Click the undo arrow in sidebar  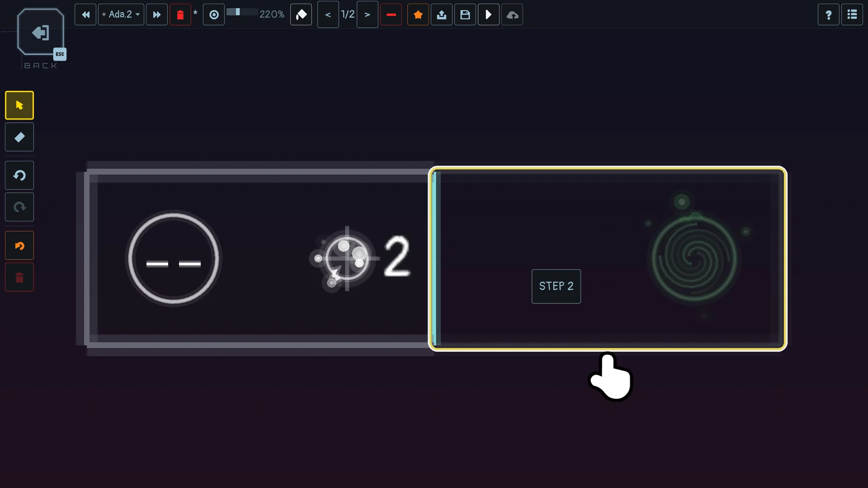coord(19,175)
